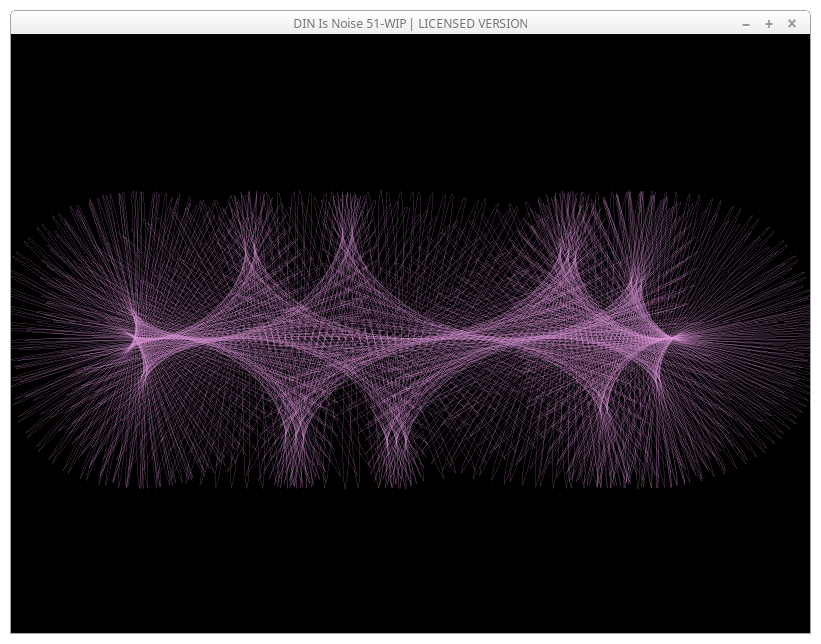Close the DIN Is Noise window
Viewport: 821px width, 644px height.
792,24
